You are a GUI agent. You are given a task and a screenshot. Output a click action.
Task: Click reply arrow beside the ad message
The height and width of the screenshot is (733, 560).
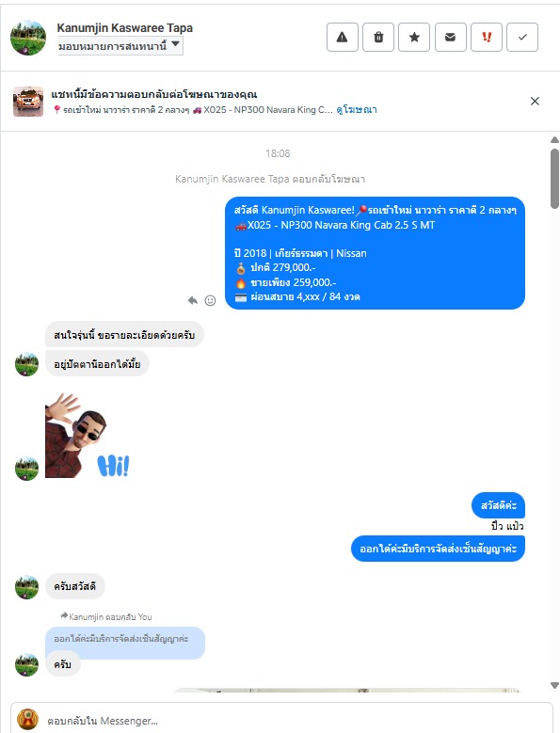[193, 300]
